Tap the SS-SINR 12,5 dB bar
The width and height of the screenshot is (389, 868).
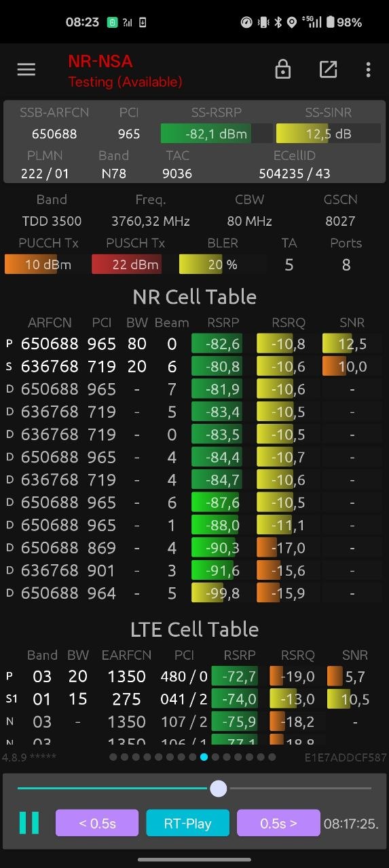point(328,134)
